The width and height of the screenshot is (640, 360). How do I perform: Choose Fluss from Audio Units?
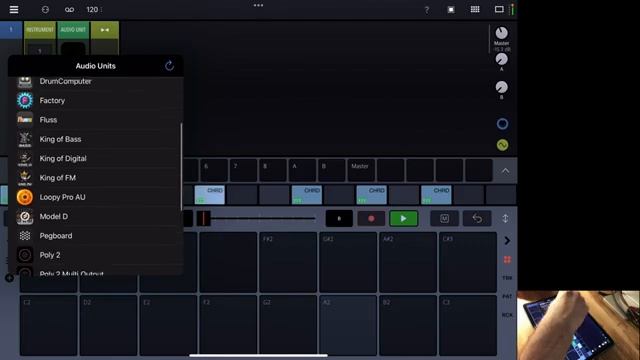[x=95, y=120]
